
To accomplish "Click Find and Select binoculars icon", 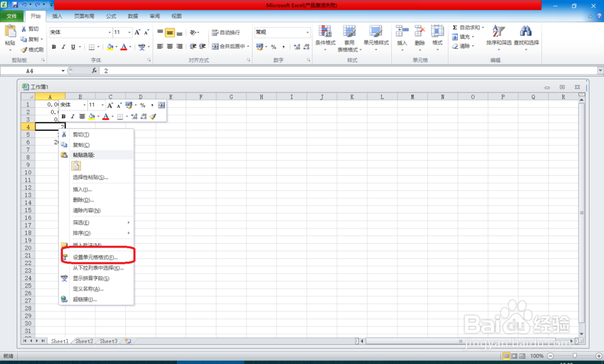I will coord(526,31).
